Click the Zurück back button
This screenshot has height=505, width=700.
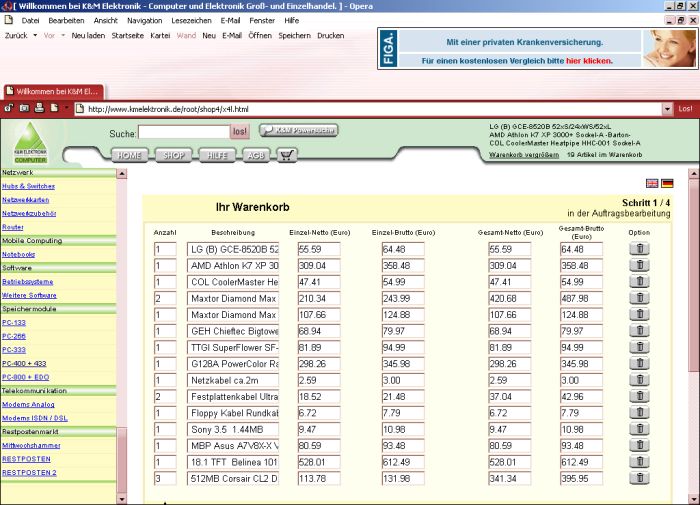(x=16, y=35)
